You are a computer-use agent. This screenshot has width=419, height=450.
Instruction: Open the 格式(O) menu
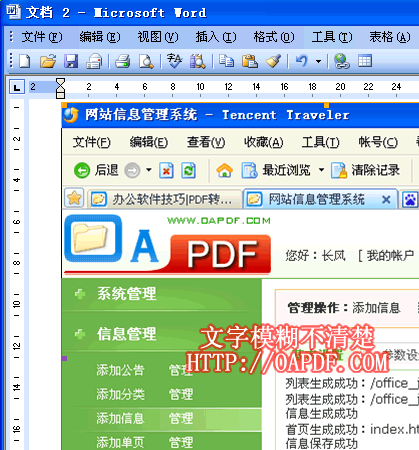point(274,37)
